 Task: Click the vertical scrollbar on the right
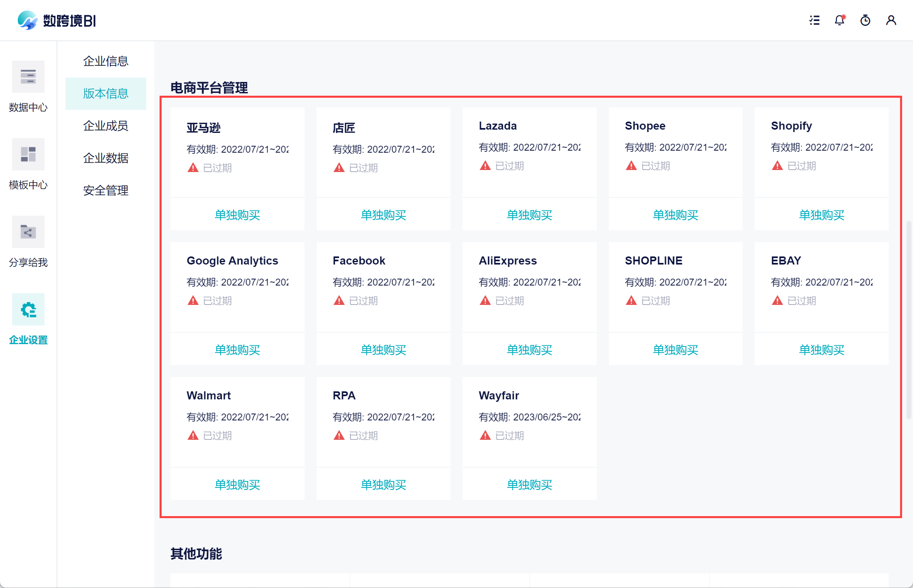click(909, 319)
